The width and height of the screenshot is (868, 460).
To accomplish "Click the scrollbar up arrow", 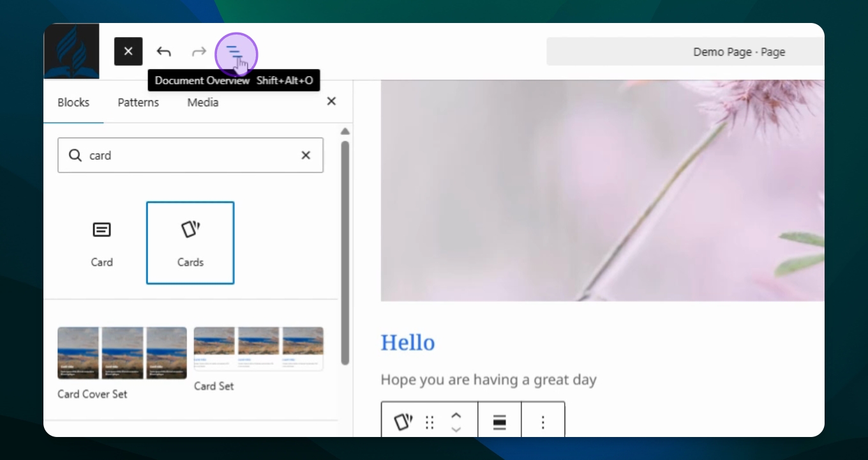I will tap(345, 132).
